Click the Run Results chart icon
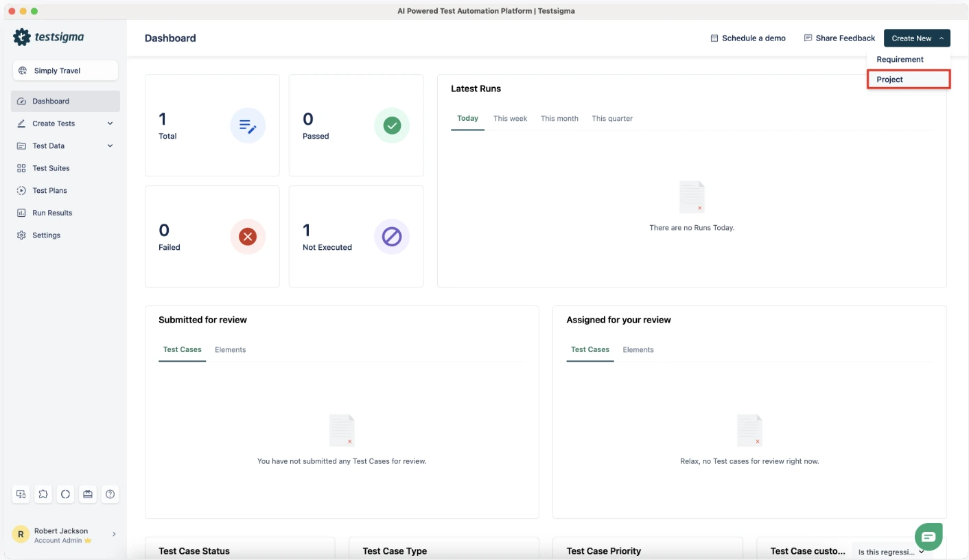969x560 pixels. (21, 213)
